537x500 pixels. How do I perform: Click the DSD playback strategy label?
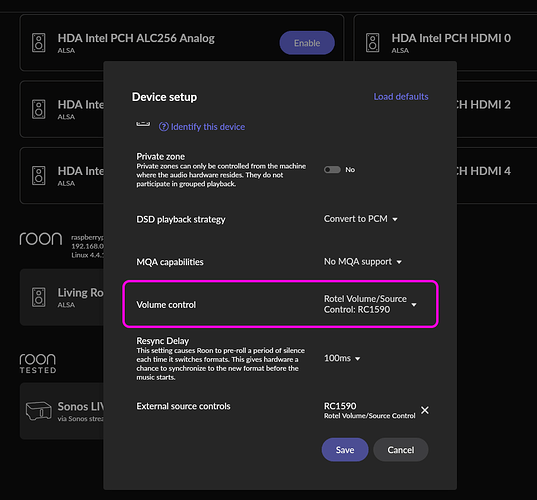(x=181, y=219)
